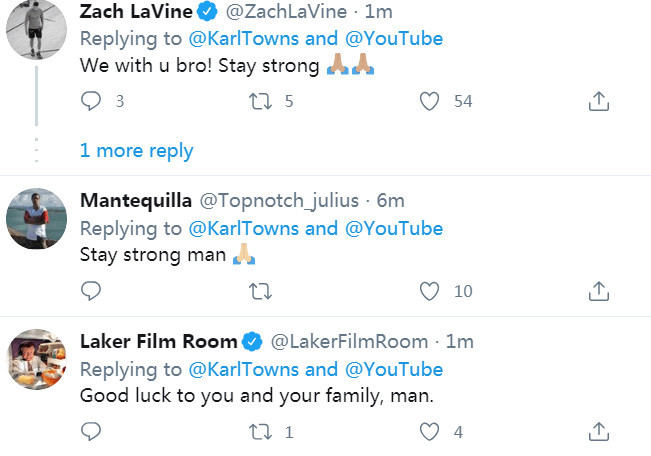Viewport: 651px width, 456px height.
Task: Open Zach LaVine's profile picture
Action: (37, 29)
